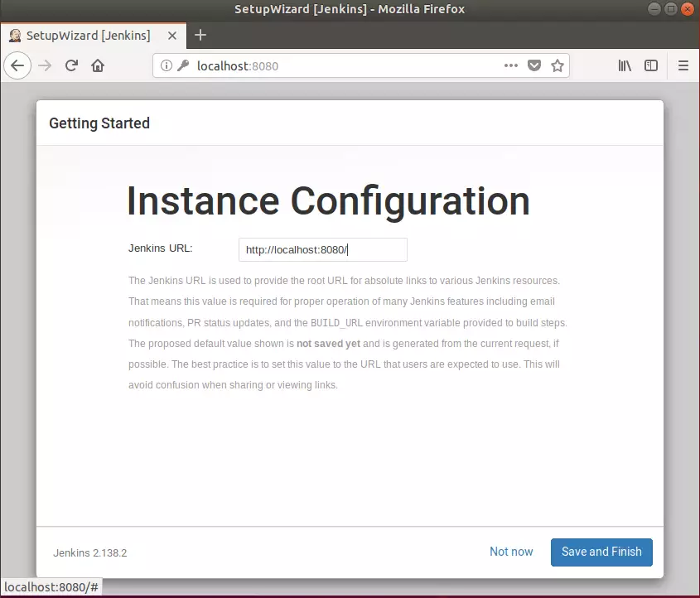This screenshot has height=598, width=700.
Task: Save the page to Pocket
Action: 534,65
